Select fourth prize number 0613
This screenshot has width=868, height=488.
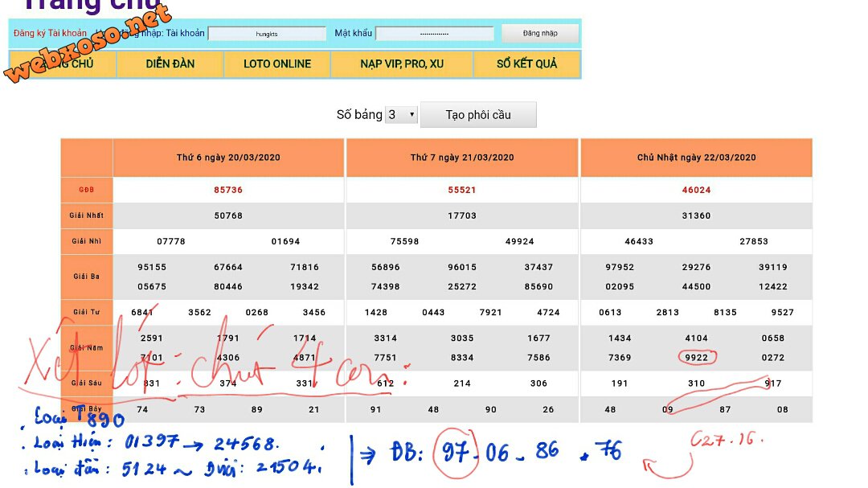(x=610, y=313)
